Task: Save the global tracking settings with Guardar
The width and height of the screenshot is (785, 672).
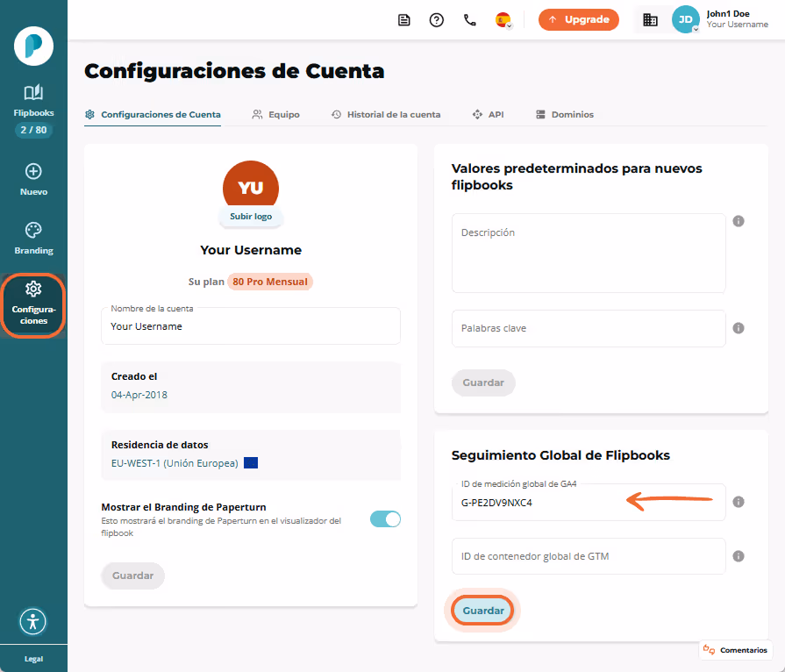Action: (x=483, y=611)
